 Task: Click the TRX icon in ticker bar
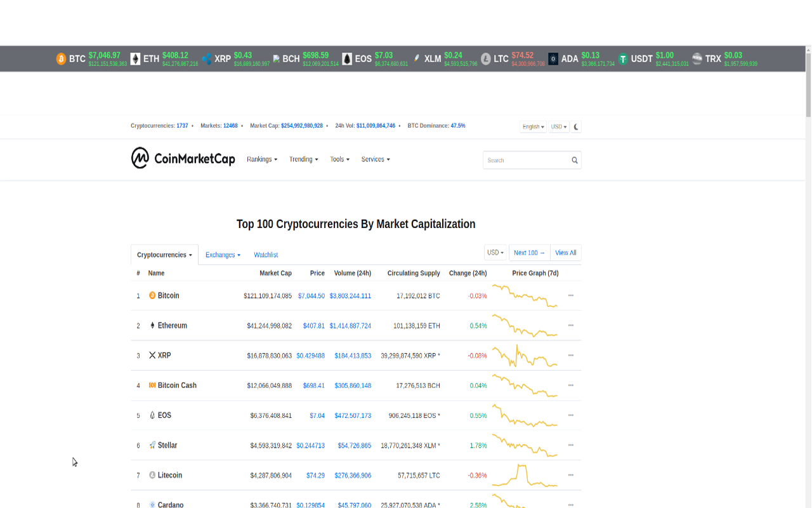tap(697, 59)
